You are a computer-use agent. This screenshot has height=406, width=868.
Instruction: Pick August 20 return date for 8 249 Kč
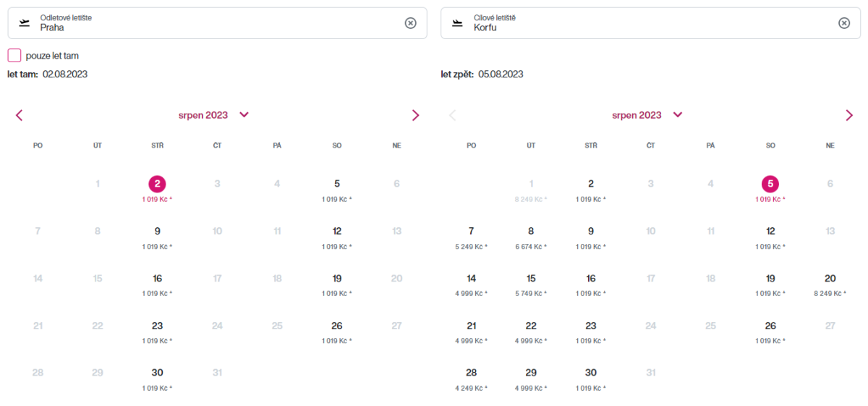click(830, 279)
